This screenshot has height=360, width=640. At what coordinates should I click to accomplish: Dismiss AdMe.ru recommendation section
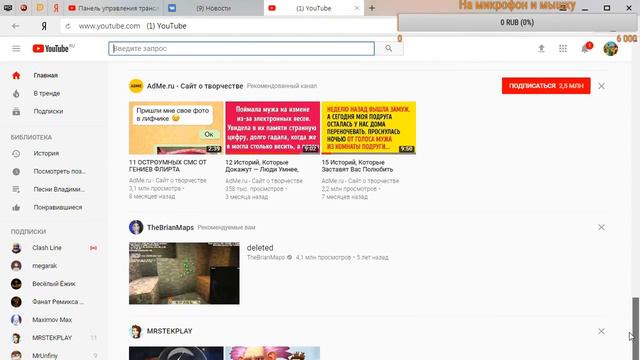(601, 86)
